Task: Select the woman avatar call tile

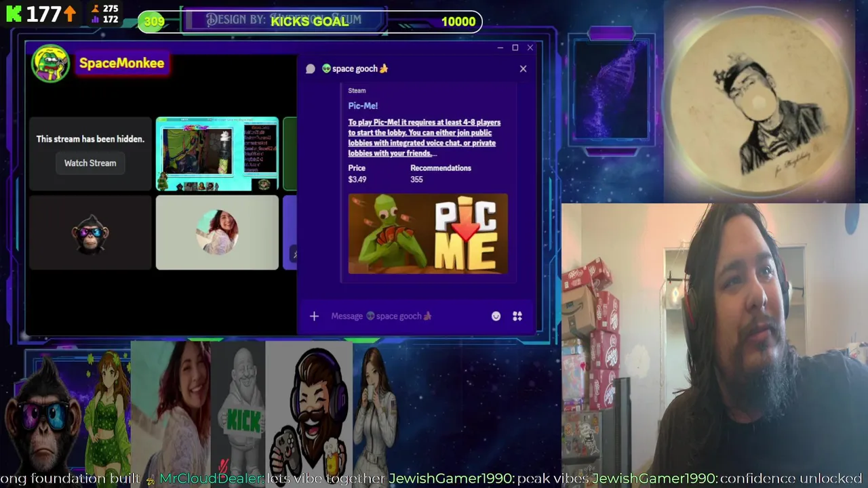Action: click(x=217, y=232)
